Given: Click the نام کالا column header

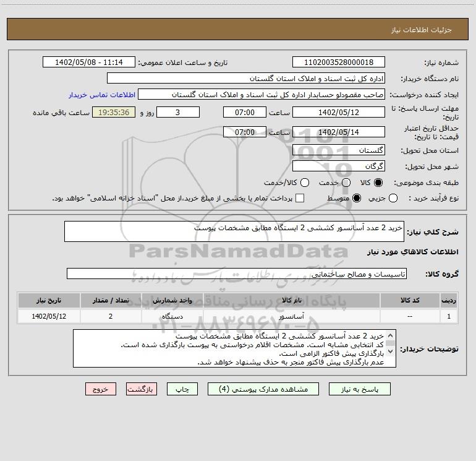Looking at the screenshot, I should click(x=292, y=300).
